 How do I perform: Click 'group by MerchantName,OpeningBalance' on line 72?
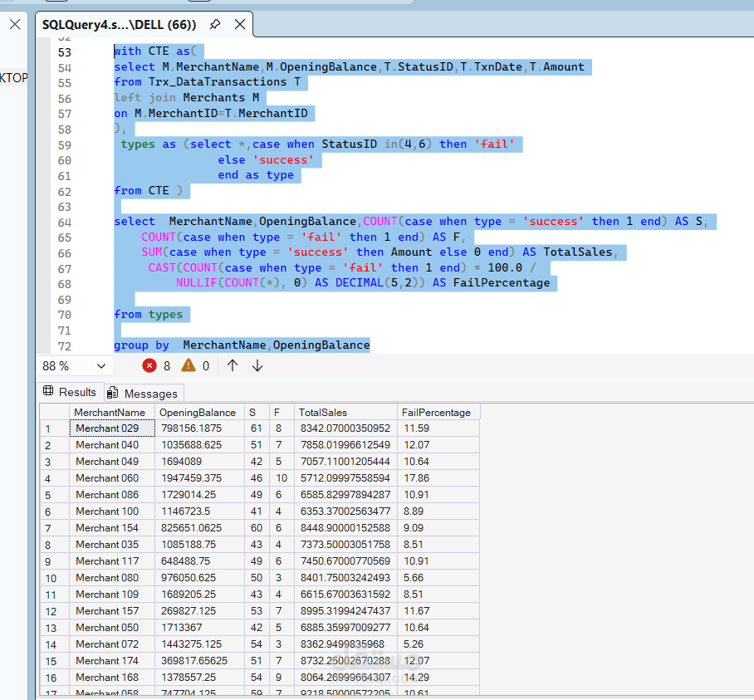242,345
